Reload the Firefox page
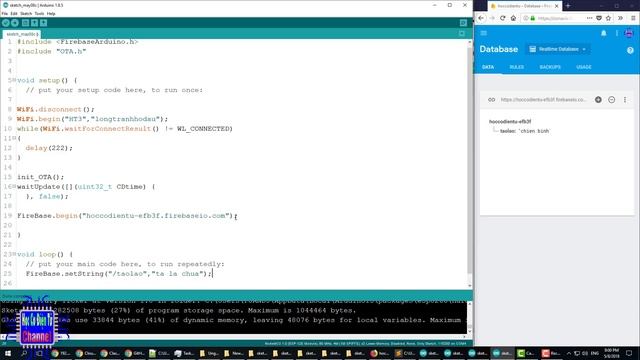 tap(502, 18)
